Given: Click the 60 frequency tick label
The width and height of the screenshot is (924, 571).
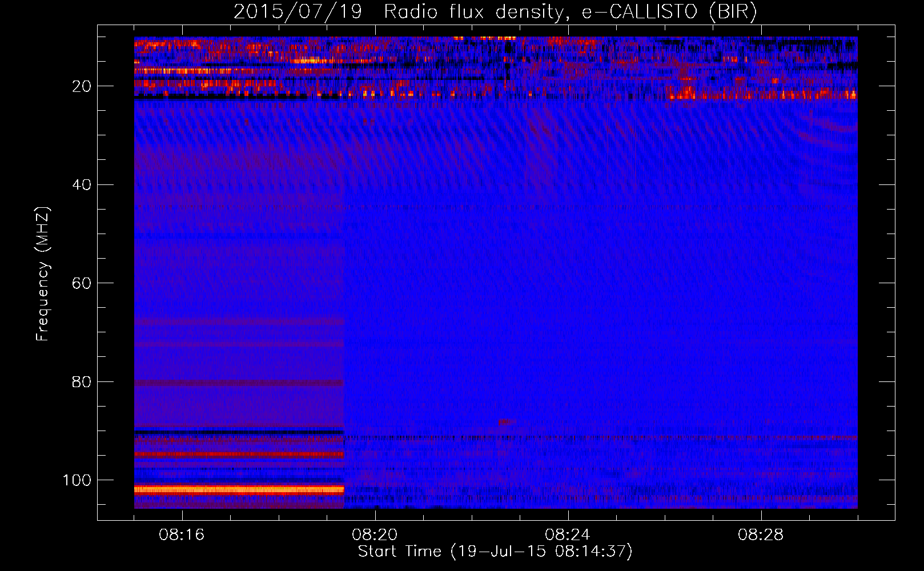Looking at the screenshot, I should coord(82,283).
